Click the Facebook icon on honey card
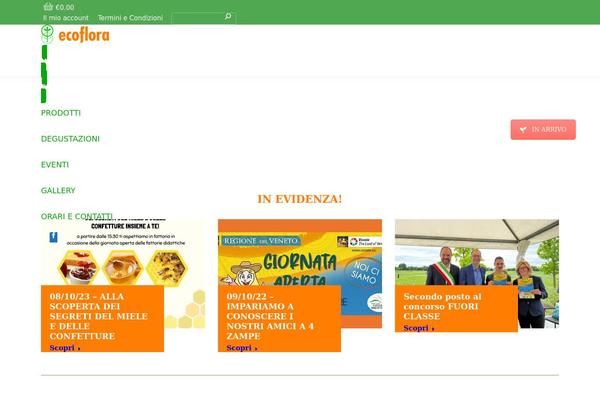The image size is (600, 400). pyautogui.click(x=54, y=237)
